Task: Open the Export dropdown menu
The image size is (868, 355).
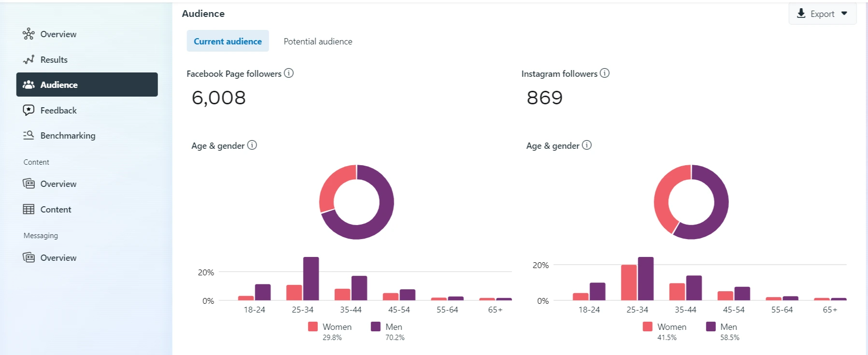Action: coord(822,14)
